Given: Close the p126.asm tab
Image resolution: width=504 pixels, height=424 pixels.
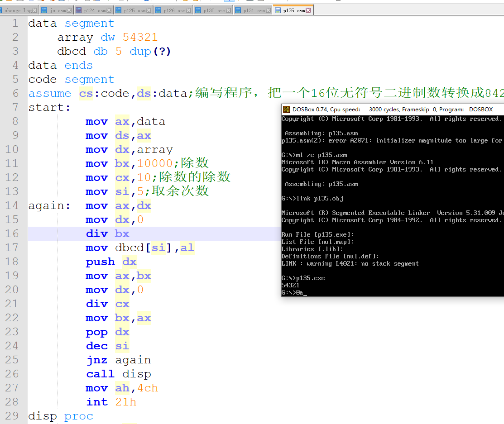Looking at the screenshot, I should (188, 10).
